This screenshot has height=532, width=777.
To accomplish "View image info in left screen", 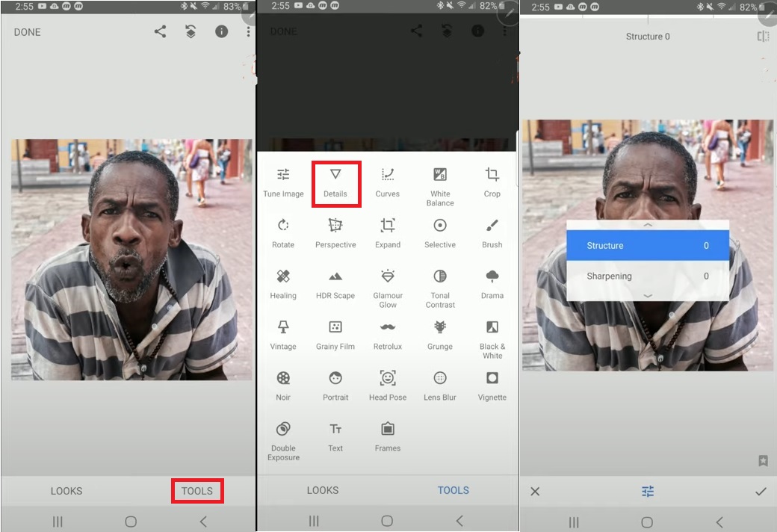I will (221, 31).
